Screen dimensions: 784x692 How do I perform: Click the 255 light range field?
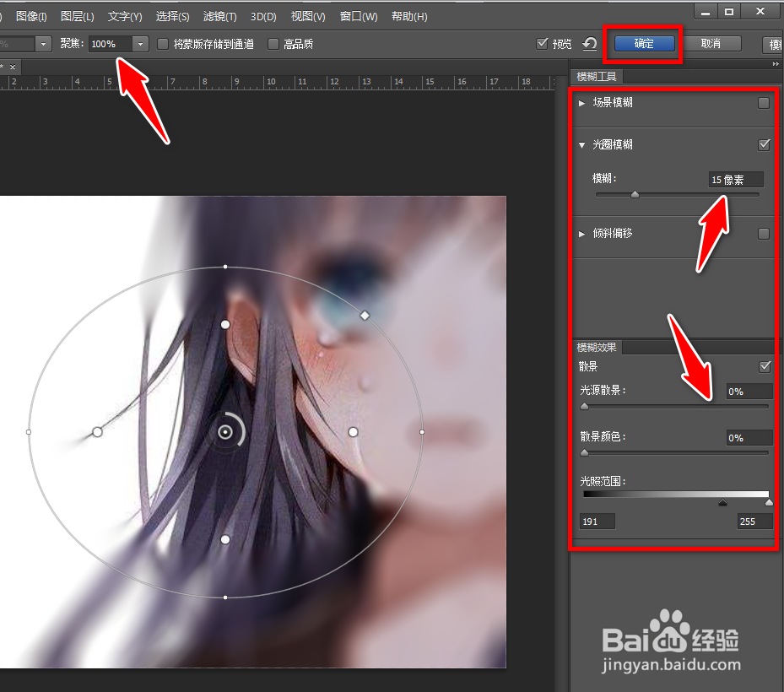click(755, 522)
